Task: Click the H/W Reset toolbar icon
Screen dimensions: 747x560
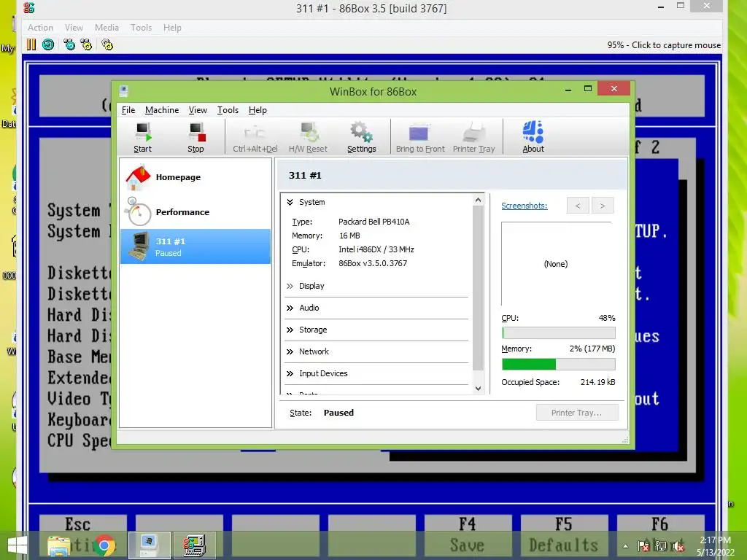Action: click(309, 137)
